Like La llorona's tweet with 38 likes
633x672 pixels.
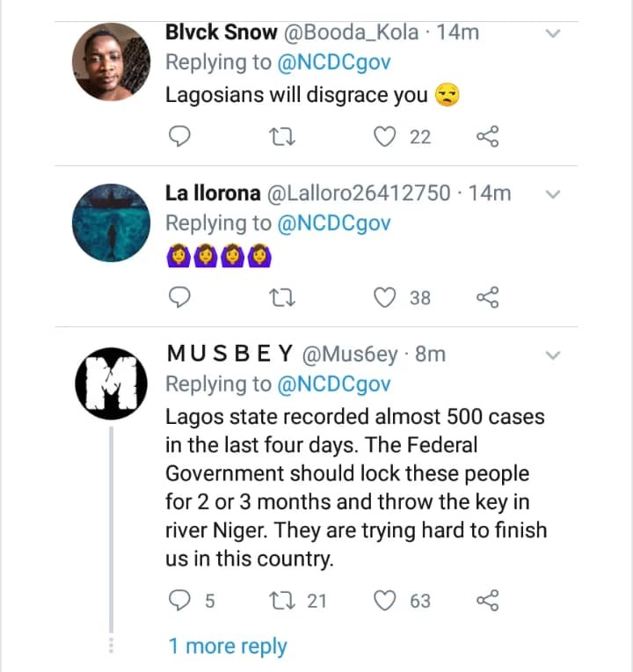pos(385,298)
